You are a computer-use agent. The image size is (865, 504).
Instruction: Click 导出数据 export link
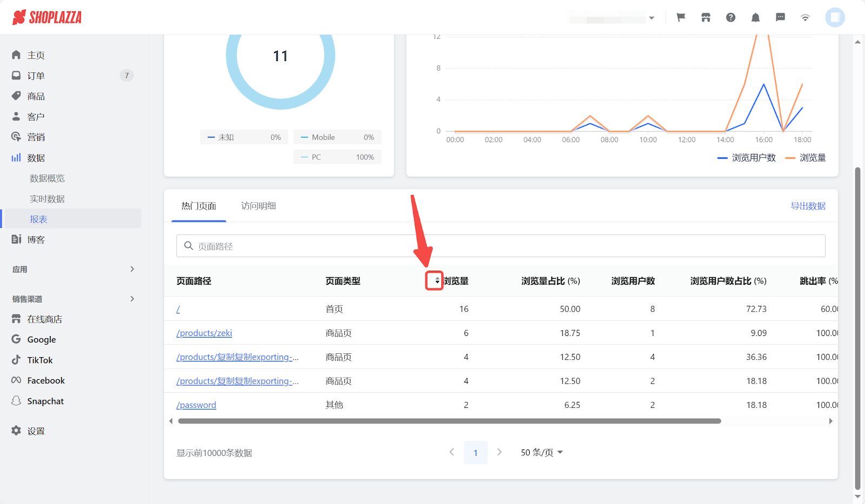(x=808, y=206)
